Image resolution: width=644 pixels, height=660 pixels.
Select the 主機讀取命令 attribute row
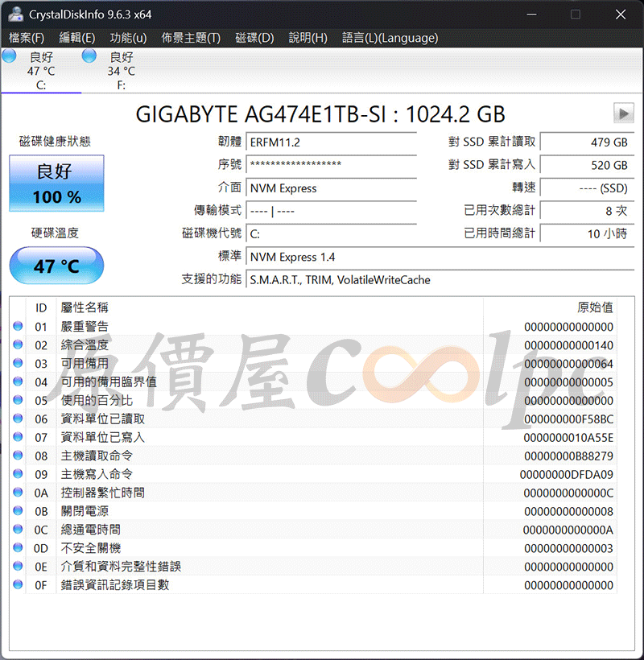(x=313, y=456)
